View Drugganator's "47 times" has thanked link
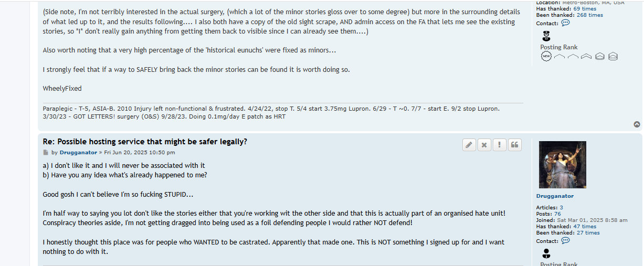 (x=585, y=227)
